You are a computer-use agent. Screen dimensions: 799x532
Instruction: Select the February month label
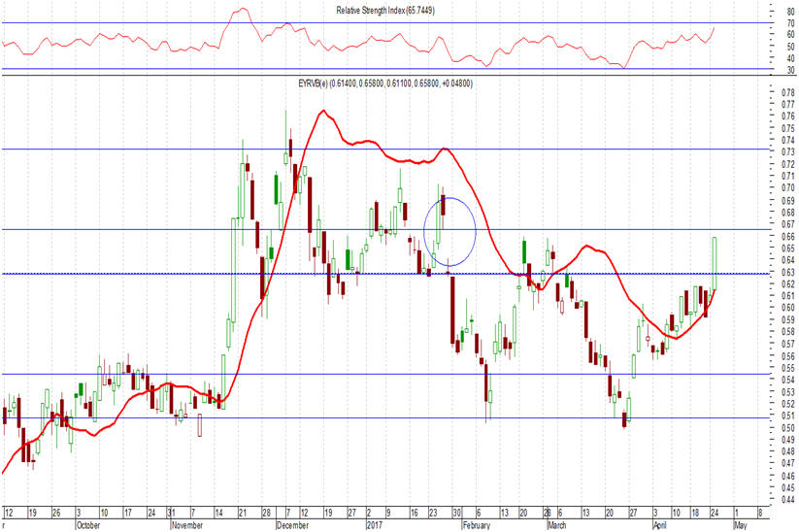click(476, 525)
